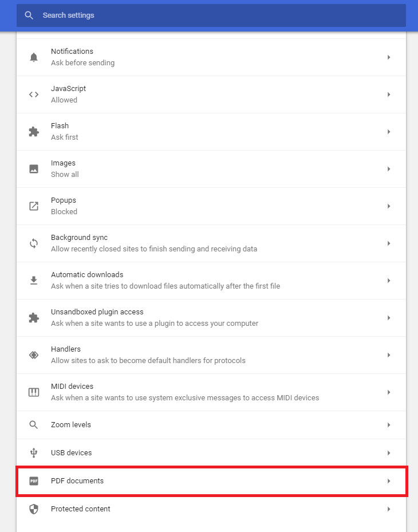
Task: Click the Images picture icon
Action: point(34,169)
